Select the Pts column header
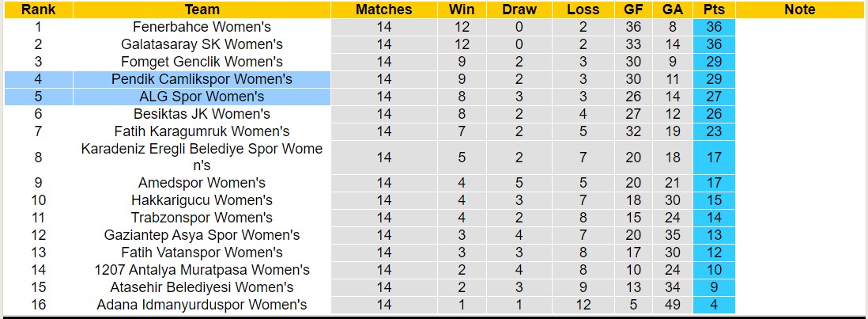This screenshot has width=868, height=319. (714, 9)
